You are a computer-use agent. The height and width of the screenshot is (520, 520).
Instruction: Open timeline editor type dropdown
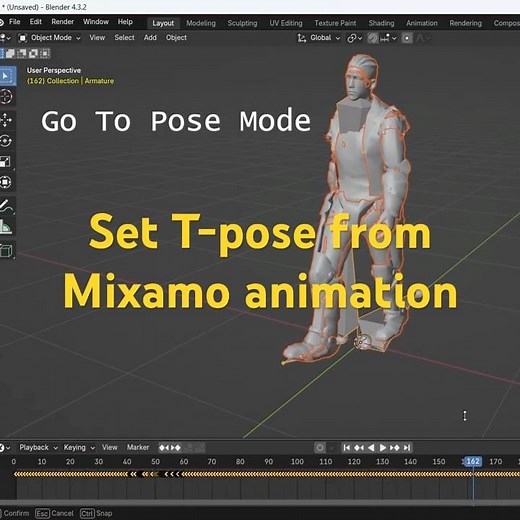[5, 448]
